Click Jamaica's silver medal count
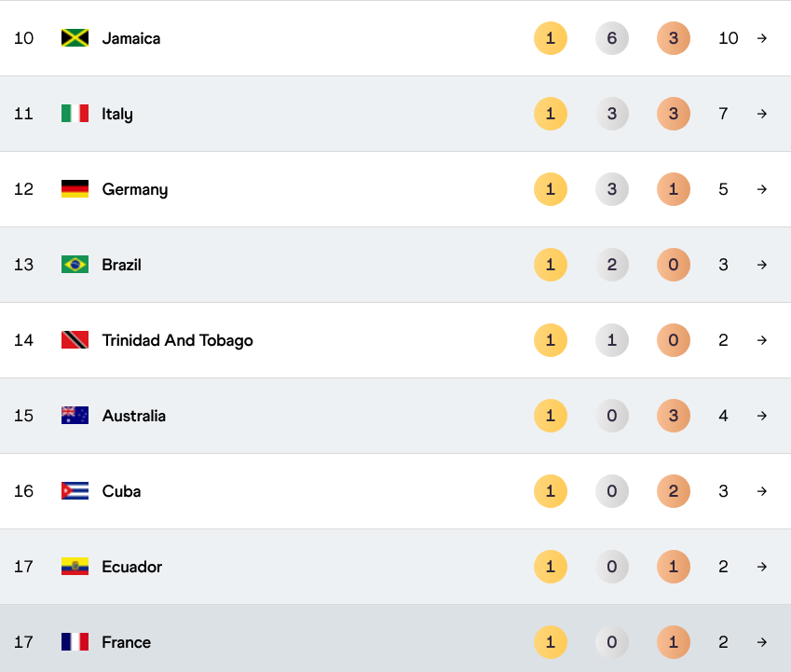 [612, 38]
